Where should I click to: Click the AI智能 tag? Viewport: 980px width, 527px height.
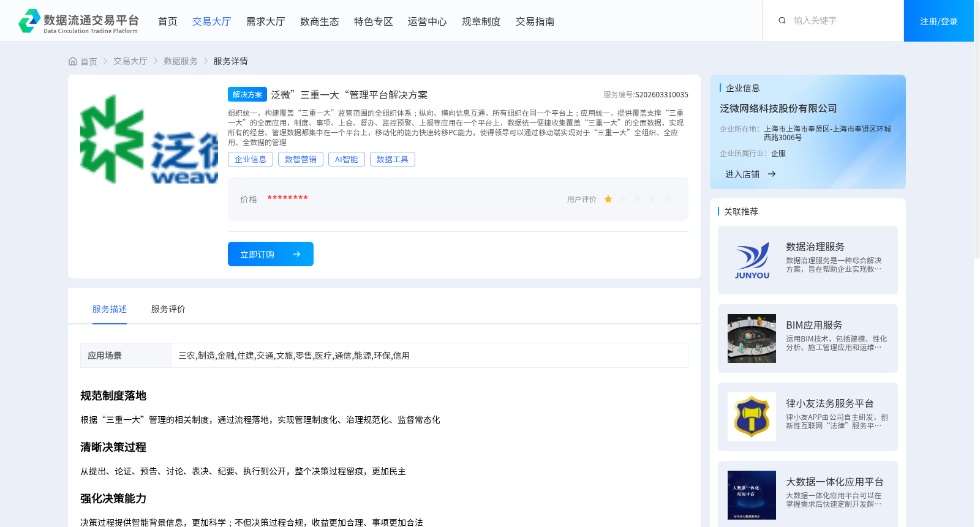tap(347, 159)
